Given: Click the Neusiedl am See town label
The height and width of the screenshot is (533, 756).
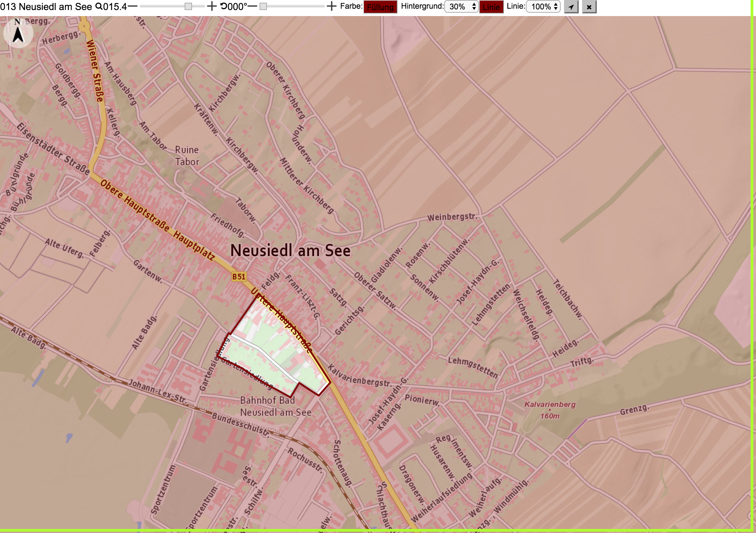Looking at the screenshot, I should (x=290, y=250).
